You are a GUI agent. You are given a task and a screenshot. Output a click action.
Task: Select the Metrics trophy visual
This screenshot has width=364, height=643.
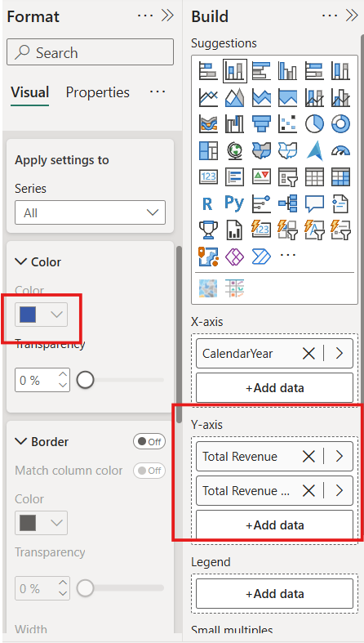(x=208, y=230)
